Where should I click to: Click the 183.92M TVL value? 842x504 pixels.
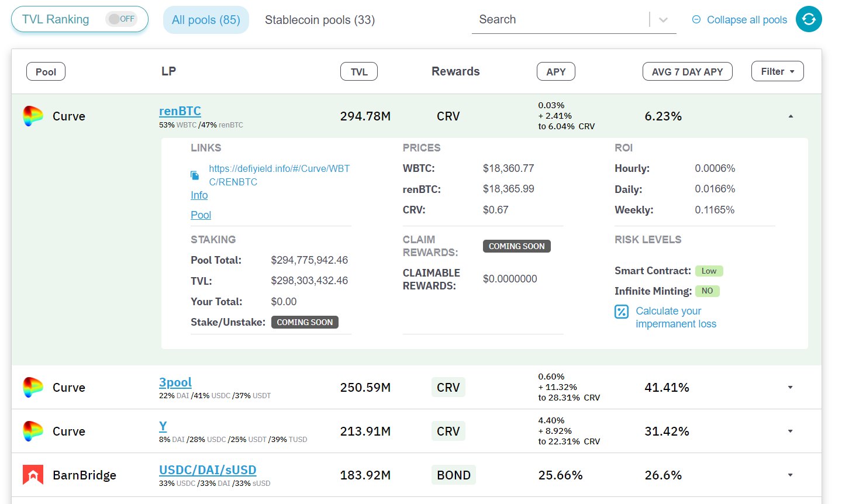[x=365, y=475]
